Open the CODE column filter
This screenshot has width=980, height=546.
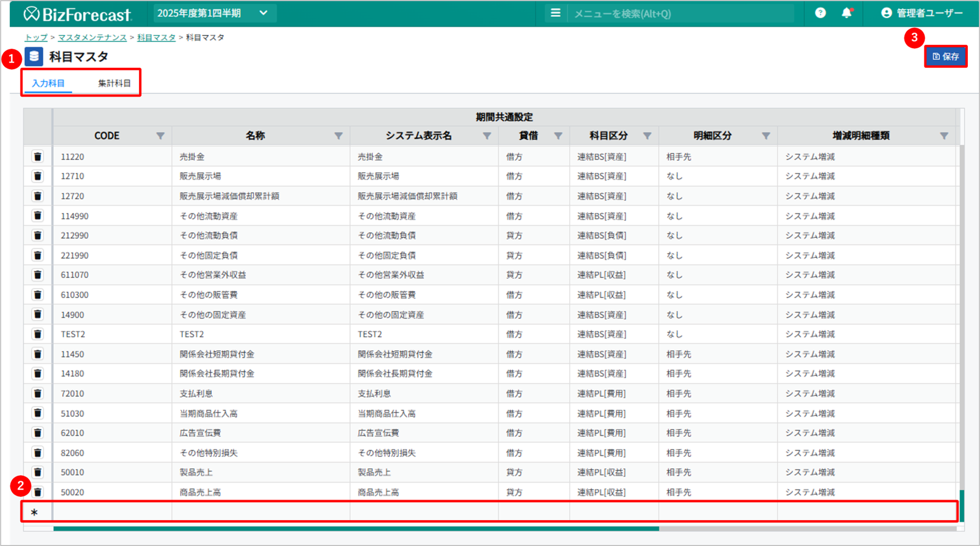click(160, 136)
